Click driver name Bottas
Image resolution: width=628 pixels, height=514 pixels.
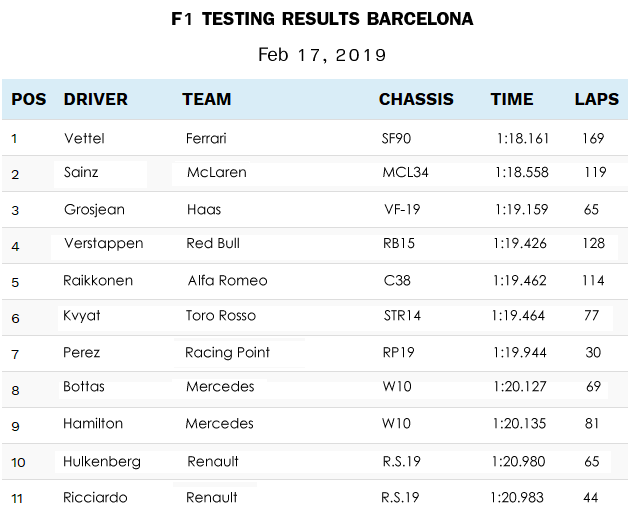pyautogui.click(x=84, y=386)
